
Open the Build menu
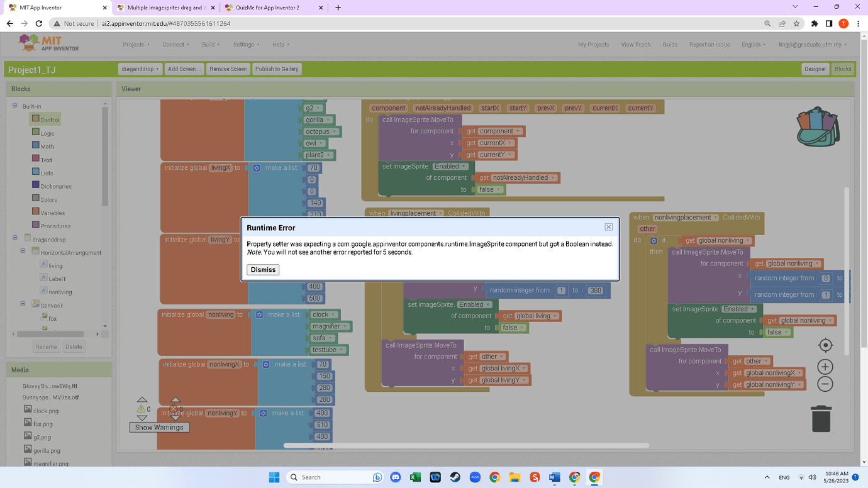(x=210, y=45)
